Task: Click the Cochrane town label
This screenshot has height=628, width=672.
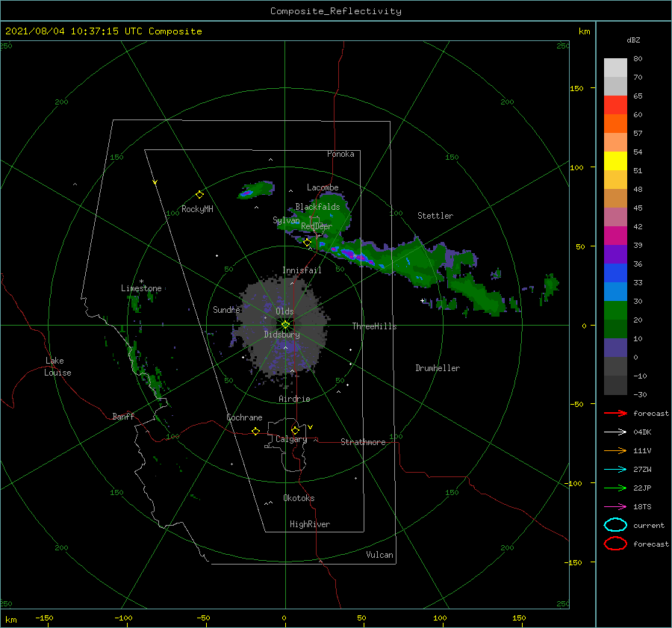Action: (x=244, y=417)
